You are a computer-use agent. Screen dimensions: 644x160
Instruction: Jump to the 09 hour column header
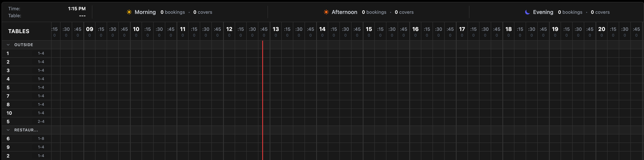click(89, 29)
